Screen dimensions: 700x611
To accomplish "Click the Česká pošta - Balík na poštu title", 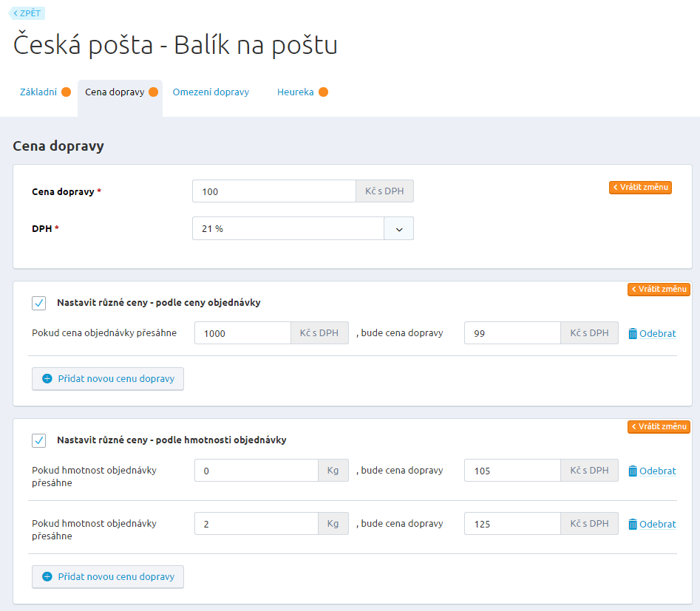I will [x=175, y=45].
